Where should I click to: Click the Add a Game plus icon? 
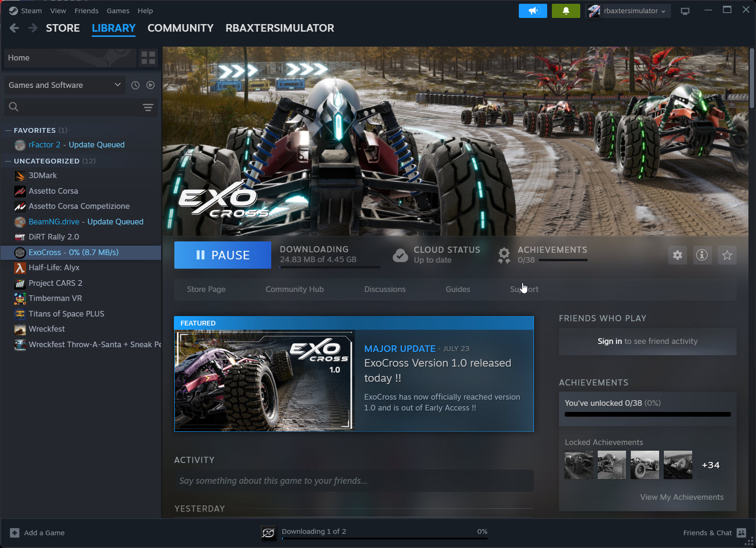[14, 532]
